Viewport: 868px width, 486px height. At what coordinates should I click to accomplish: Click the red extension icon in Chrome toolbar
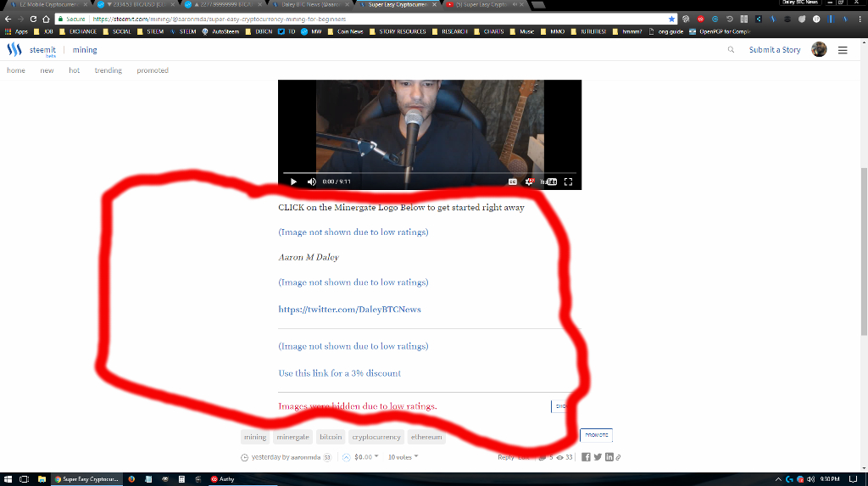[x=700, y=19]
